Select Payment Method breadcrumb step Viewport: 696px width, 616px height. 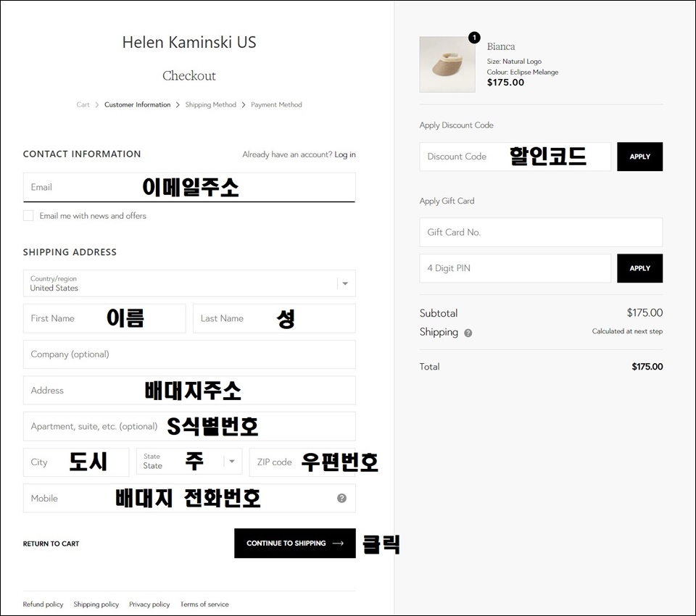pos(276,105)
